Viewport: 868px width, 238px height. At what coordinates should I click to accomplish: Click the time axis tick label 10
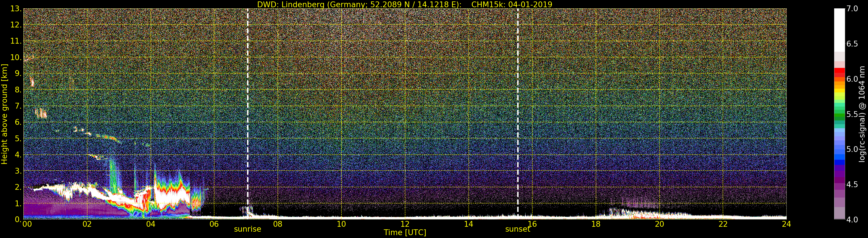[341, 224]
